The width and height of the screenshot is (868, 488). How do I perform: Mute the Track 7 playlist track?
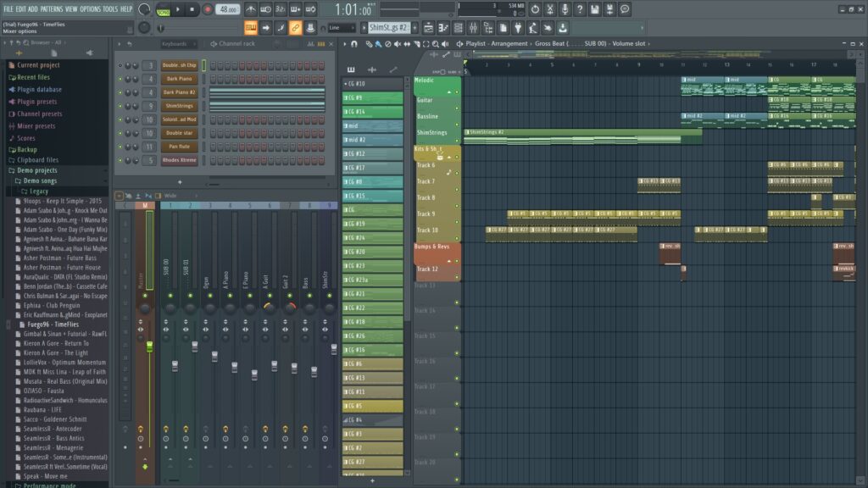tap(457, 189)
